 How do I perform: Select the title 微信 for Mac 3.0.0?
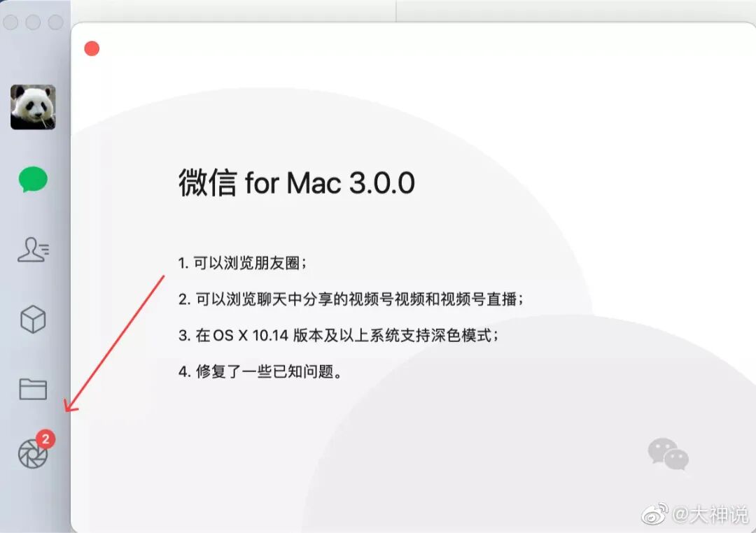point(297,183)
